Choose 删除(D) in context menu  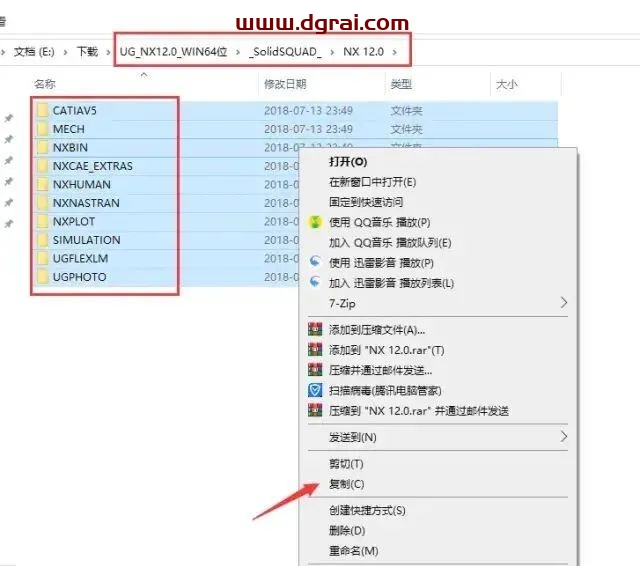(x=347, y=531)
